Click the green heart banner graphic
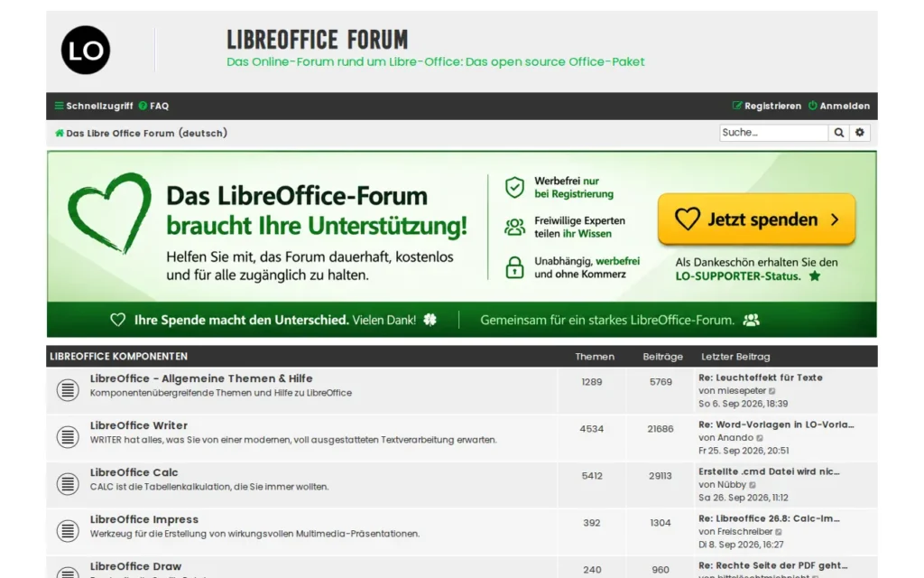The width and height of the screenshot is (924, 578). pyautogui.click(x=109, y=212)
